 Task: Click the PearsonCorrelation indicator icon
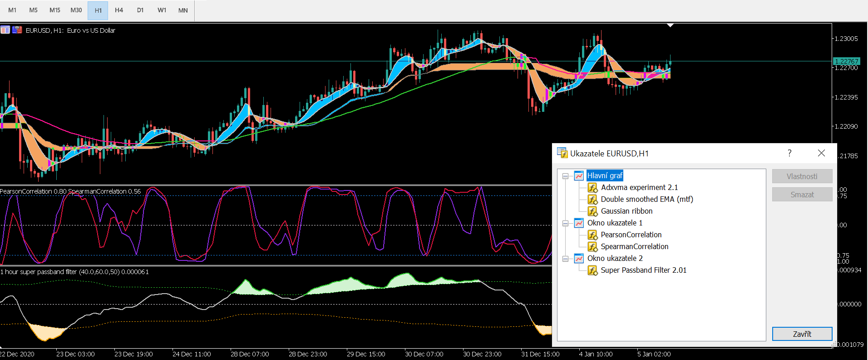pyautogui.click(x=592, y=235)
